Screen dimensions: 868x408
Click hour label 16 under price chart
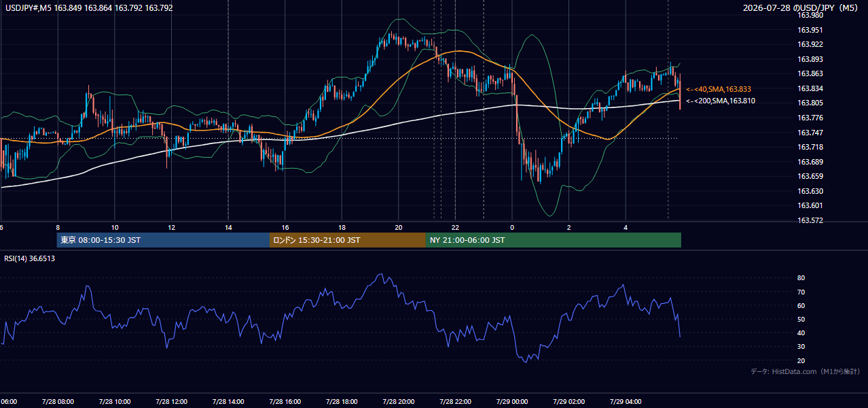tap(285, 228)
